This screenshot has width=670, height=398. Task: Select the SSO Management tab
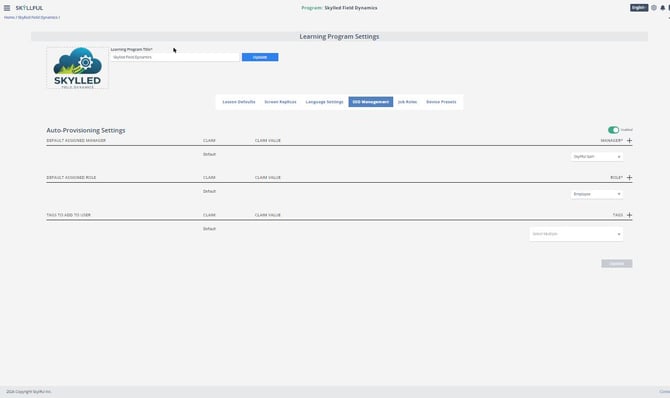[x=370, y=102]
